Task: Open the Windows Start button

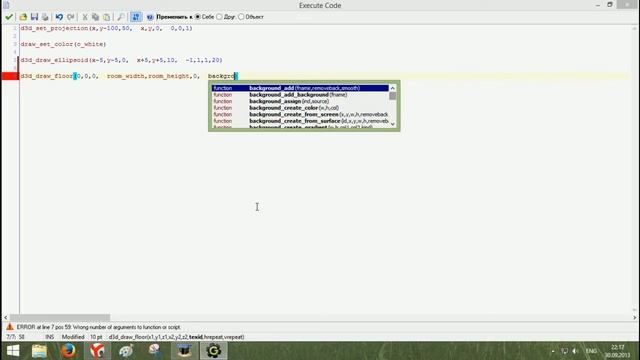Action: pos(13,351)
